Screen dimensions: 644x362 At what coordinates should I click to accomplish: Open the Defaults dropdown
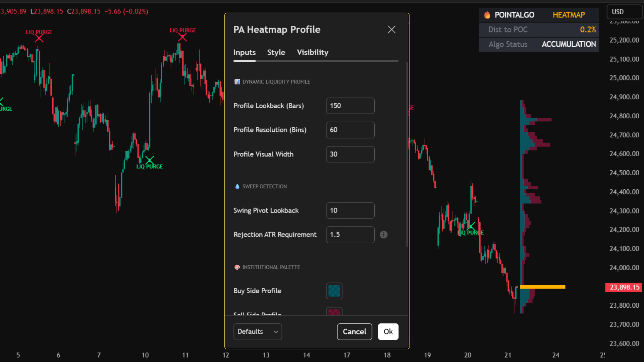click(257, 331)
